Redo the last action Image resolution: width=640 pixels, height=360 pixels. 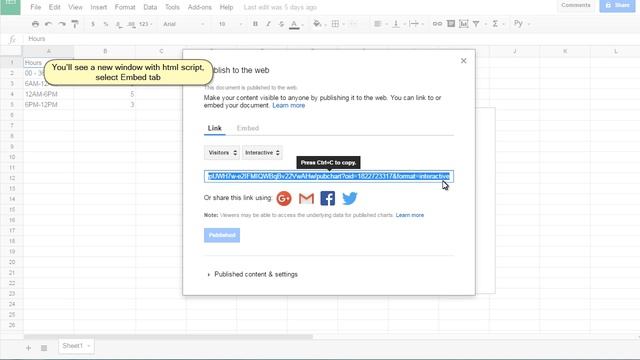click(62, 24)
